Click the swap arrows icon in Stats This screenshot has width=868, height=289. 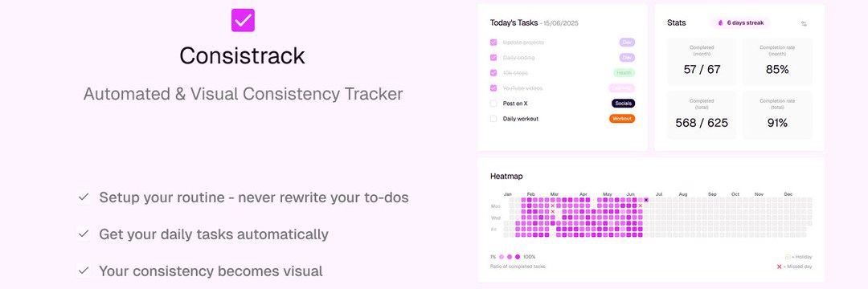click(x=804, y=24)
